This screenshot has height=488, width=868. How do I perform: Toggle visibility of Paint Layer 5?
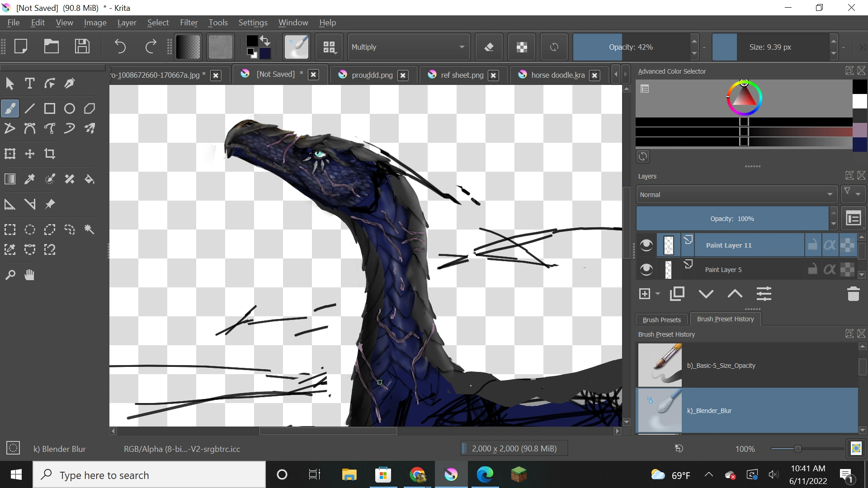646,269
